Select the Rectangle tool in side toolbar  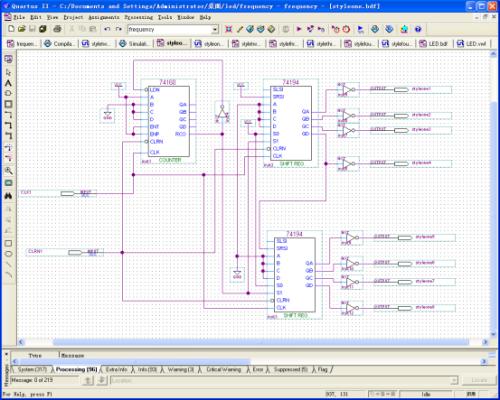pos(8,243)
